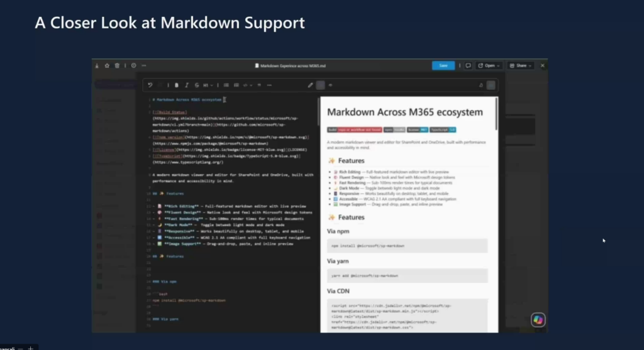Toggle strikethrough formatting in the toolbar

pos(197,85)
